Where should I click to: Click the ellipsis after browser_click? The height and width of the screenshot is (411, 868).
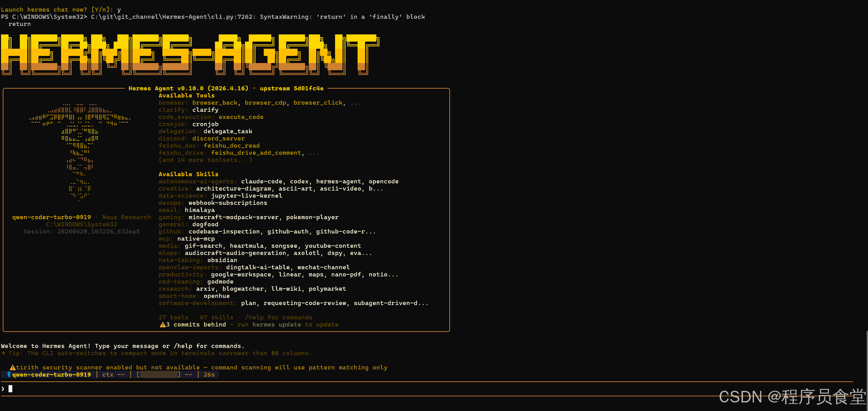click(355, 103)
